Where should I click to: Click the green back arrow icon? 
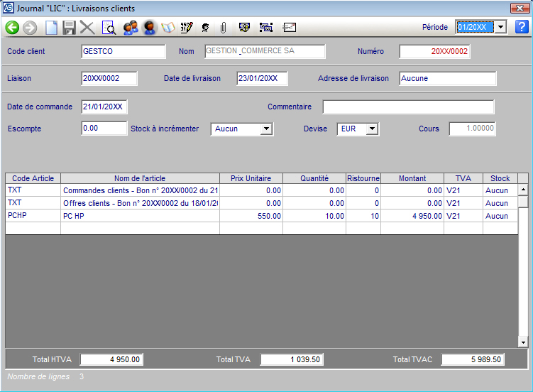point(12,28)
